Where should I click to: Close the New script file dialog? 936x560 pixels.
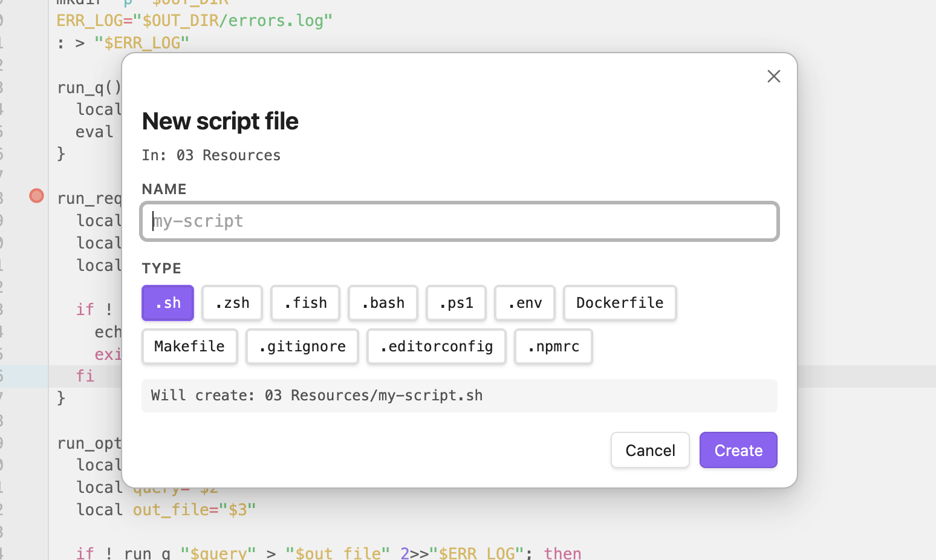(x=773, y=76)
